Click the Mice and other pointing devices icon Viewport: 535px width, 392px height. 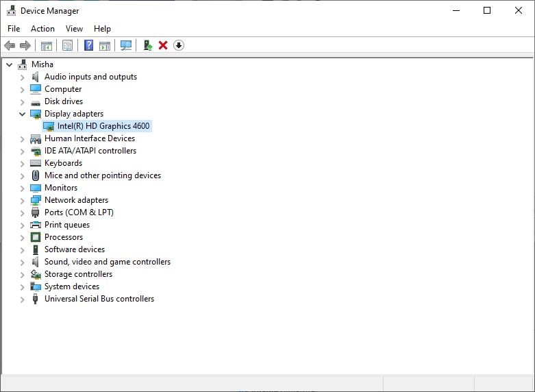36,175
